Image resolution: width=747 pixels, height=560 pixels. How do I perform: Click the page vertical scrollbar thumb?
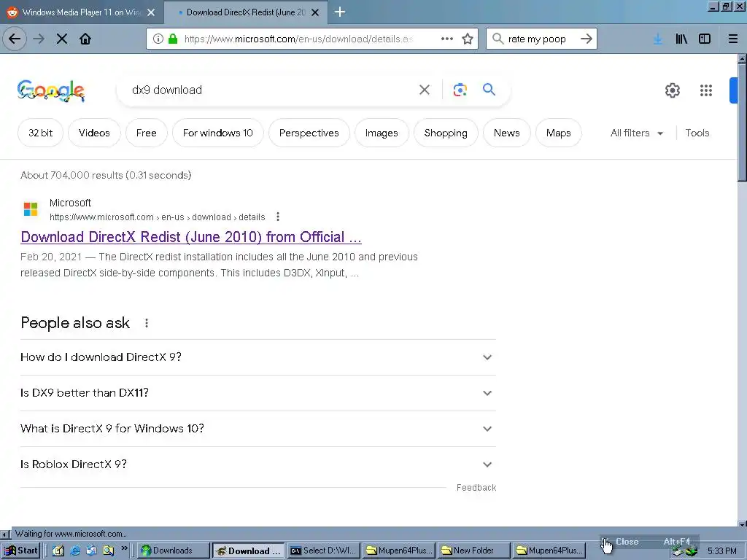pos(742,122)
